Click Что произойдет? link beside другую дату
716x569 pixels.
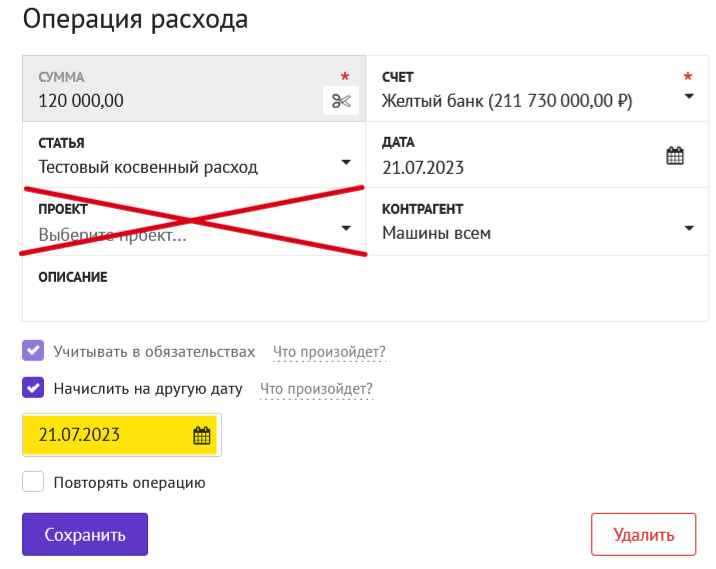(x=316, y=389)
